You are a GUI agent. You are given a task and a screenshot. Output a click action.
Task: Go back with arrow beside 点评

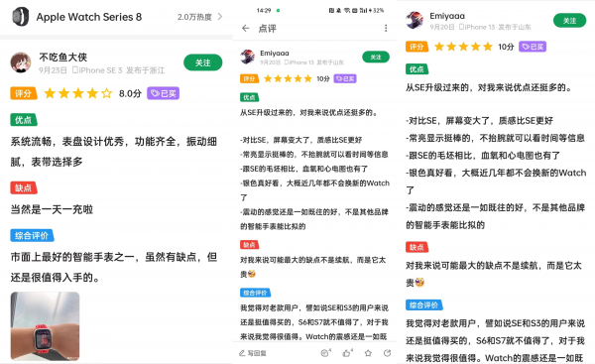click(x=246, y=28)
